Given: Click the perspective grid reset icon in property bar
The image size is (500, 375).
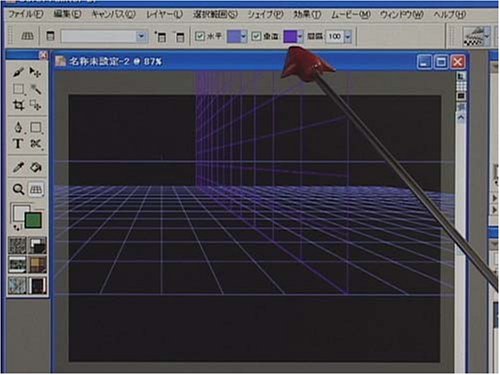Looking at the screenshot, I should point(27,36).
